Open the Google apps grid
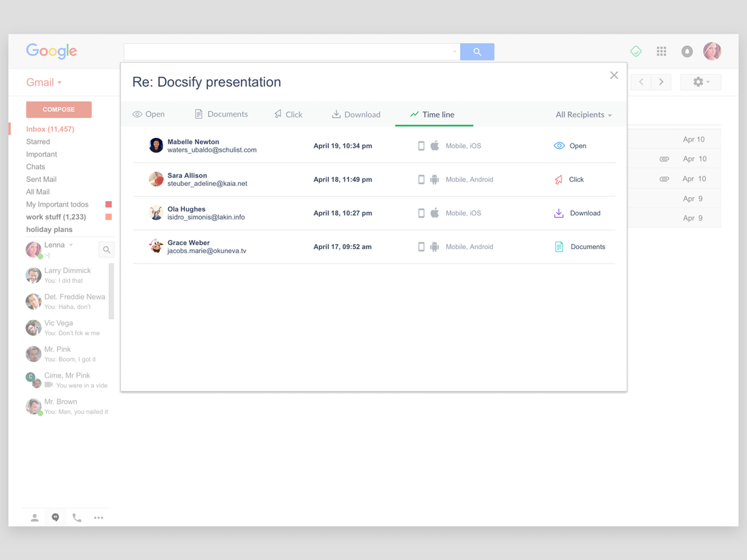 661,51
